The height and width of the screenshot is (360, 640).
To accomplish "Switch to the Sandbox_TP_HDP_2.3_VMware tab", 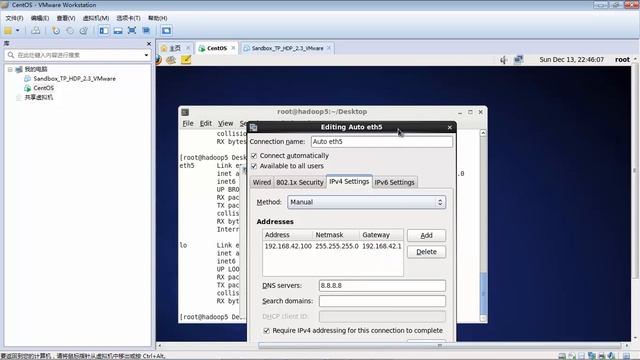I will (x=287, y=48).
